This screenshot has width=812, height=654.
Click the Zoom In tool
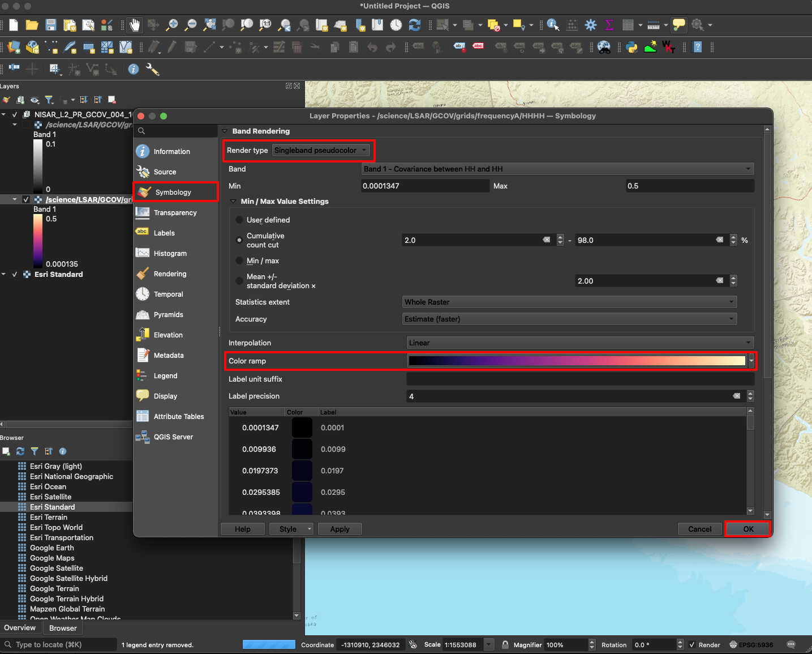pos(171,25)
